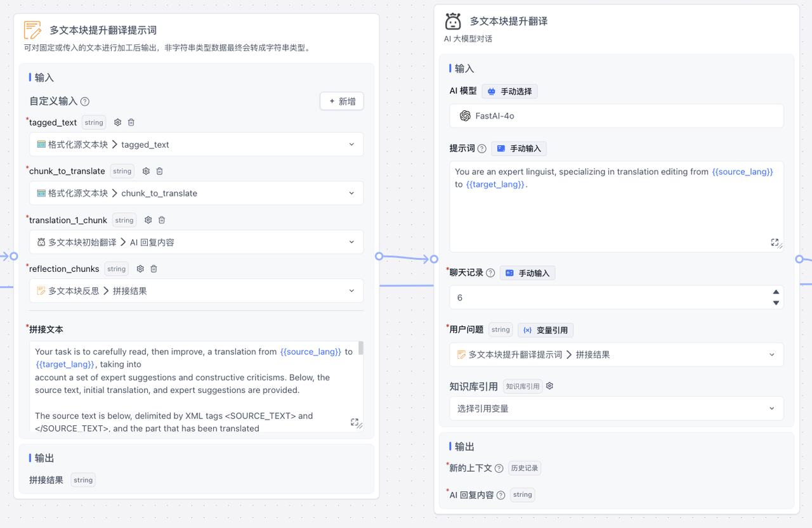Screen dimensions: 812x528
Task: Open the tagged_text variable source dropdown
Action: [196, 145]
